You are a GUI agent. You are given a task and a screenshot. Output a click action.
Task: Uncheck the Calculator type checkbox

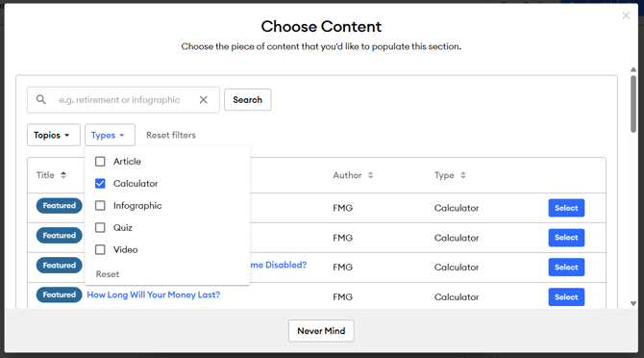(100, 183)
